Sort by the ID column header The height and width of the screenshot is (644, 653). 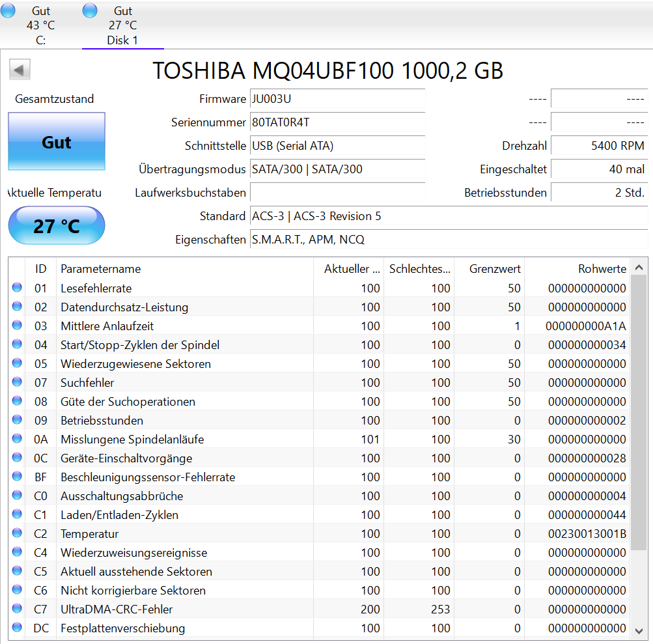click(41, 269)
